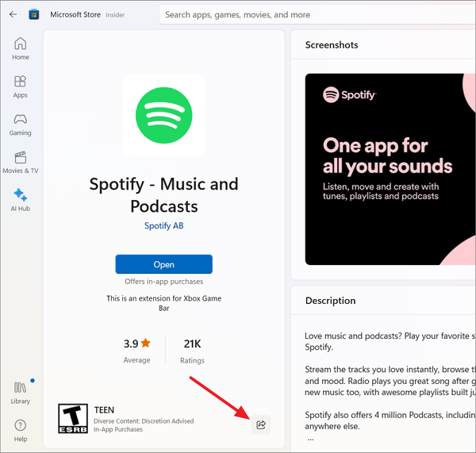
Task: Open the Help page
Action: (x=21, y=431)
